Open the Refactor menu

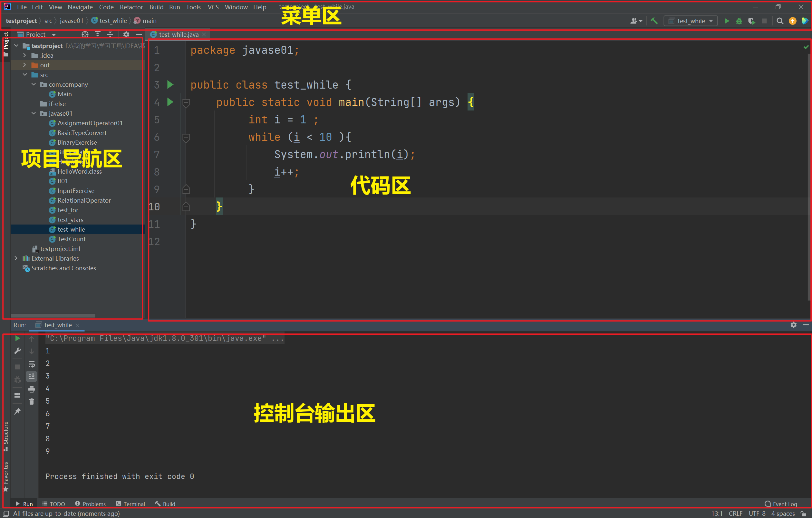[131, 7]
